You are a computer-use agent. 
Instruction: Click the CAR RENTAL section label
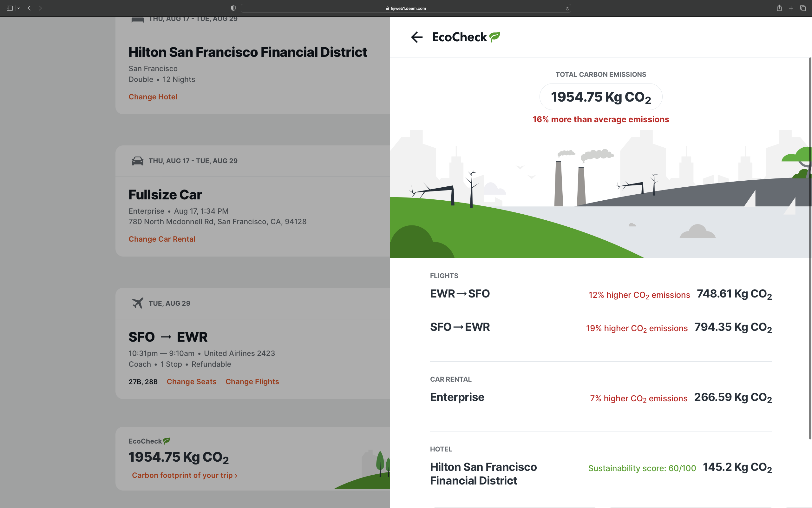(451, 379)
